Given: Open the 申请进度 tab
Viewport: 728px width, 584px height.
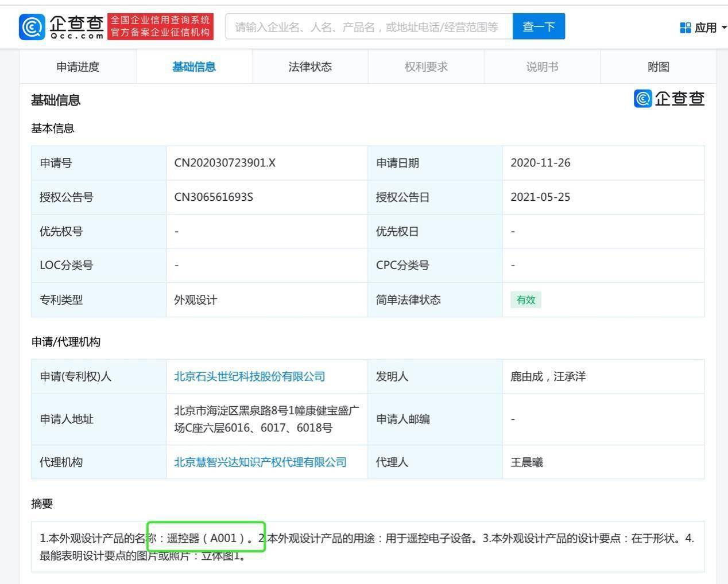Looking at the screenshot, I should click(x=78, y=67).
